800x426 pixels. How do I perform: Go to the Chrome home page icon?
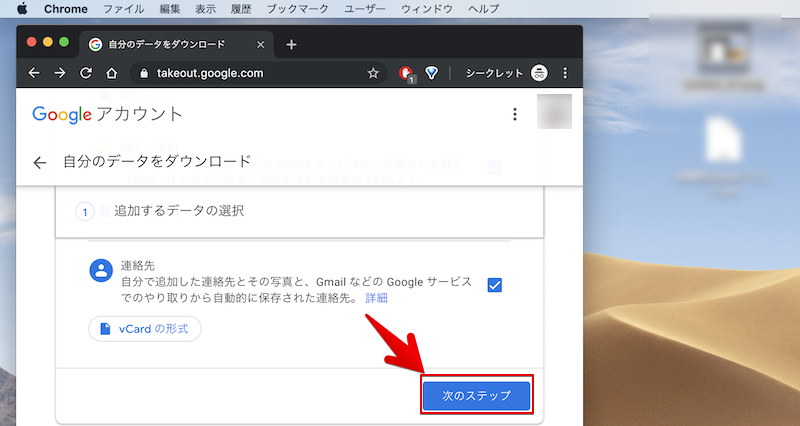[112, 73]
